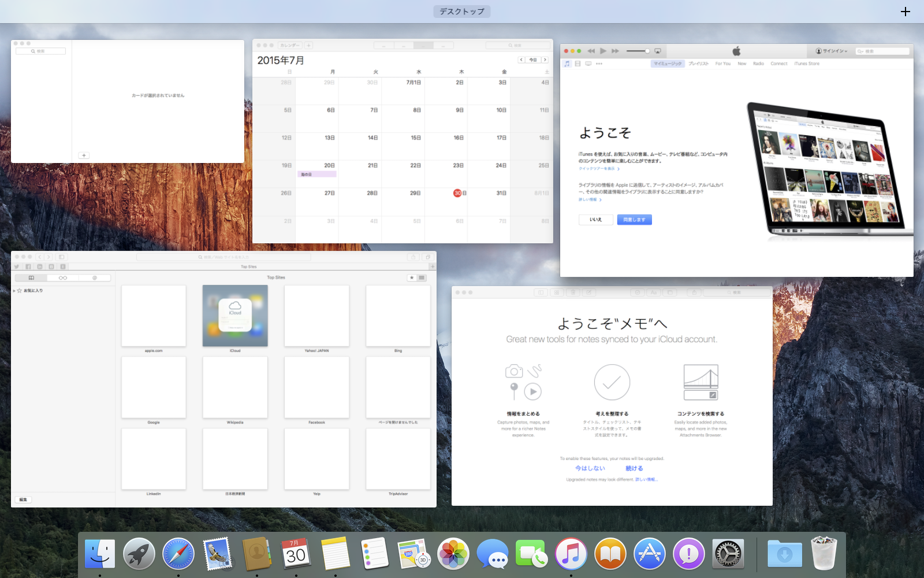Image resolution: width=924 pixels, height=578 pixels.
Task: Open Contacts book icon in Dock
Action: pos(257,554)
